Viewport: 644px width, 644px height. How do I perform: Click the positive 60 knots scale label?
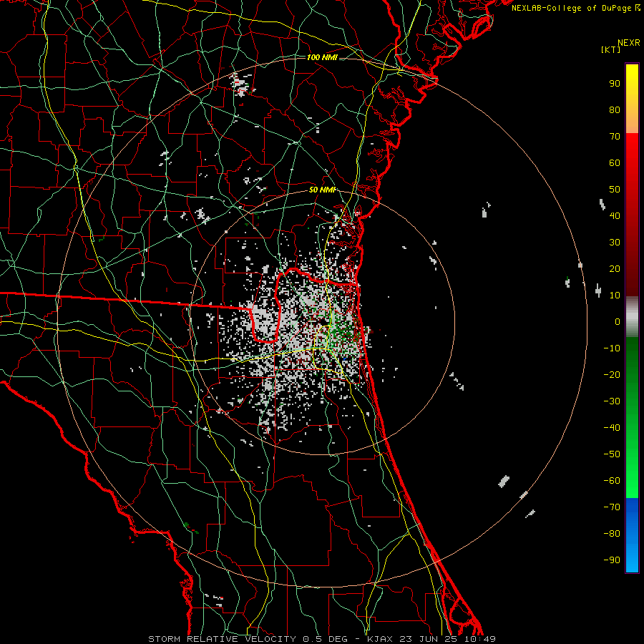click(615, 163)
